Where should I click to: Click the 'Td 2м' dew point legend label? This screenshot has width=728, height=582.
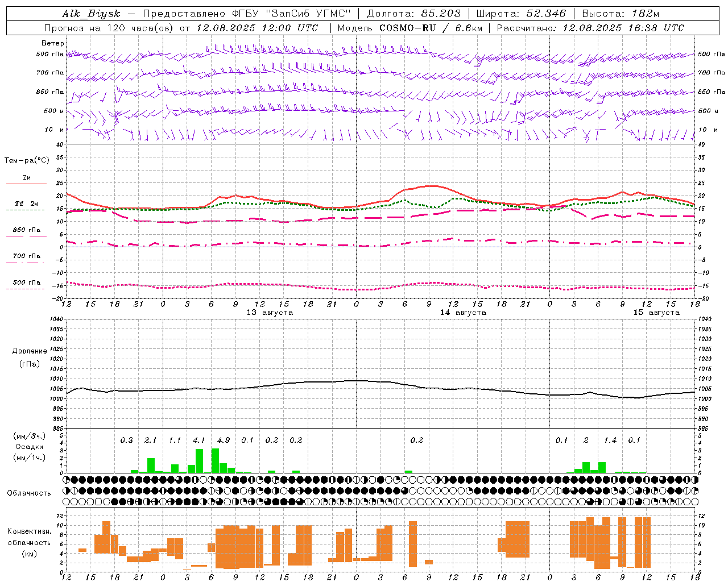(x=27, y=203)
